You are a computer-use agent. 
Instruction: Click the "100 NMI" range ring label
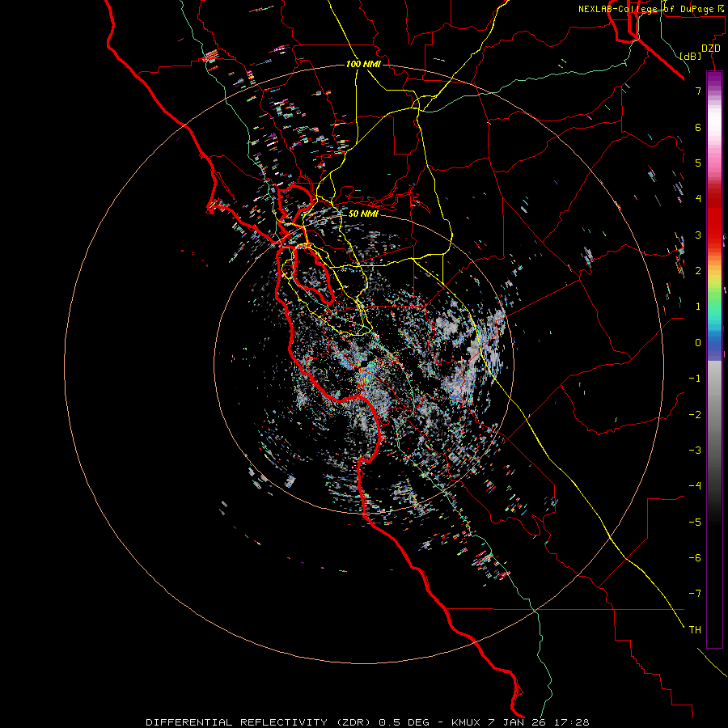[363, 64]
